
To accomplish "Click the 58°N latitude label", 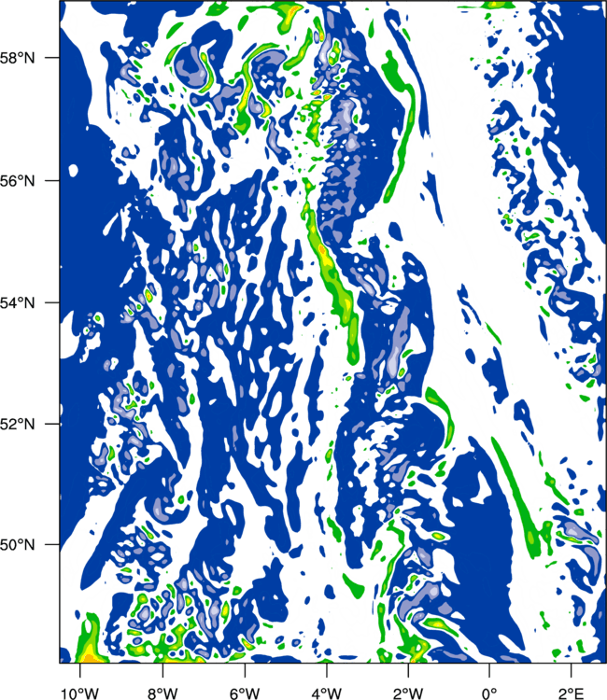I will [x=17, y=58].
